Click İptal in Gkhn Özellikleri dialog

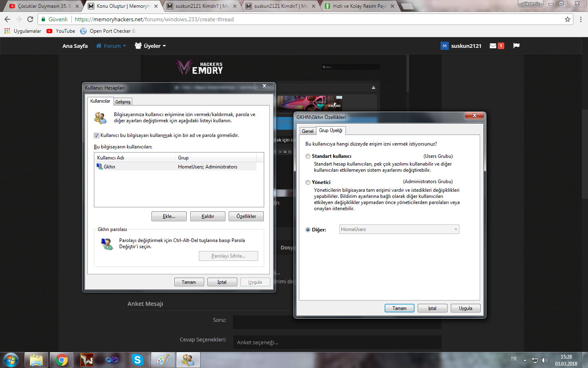tap(432, 308)
